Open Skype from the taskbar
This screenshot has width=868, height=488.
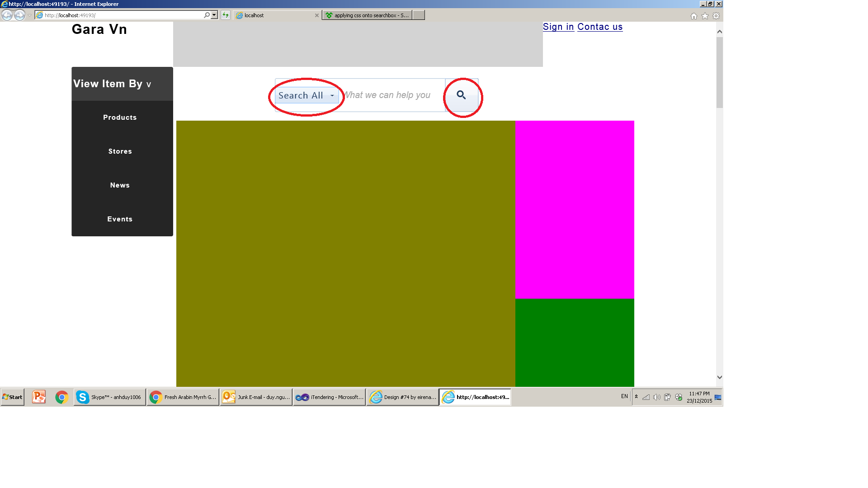click(109, 397)
